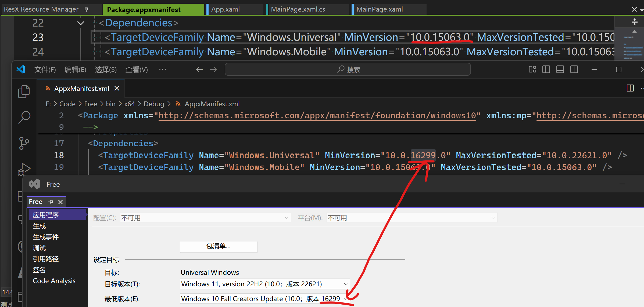
Task: Open the Source Control view
Action: (24, 143)
